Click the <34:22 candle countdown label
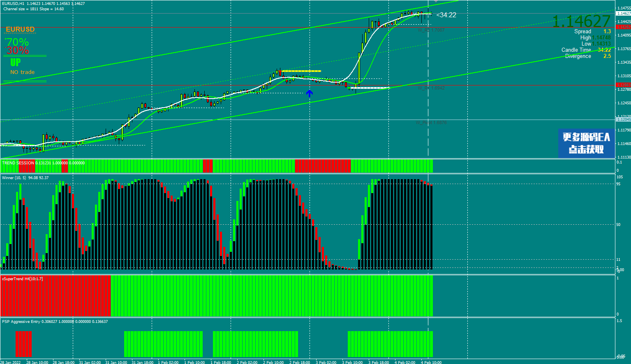Screen dimensions: 631x364 pos(446,15)
